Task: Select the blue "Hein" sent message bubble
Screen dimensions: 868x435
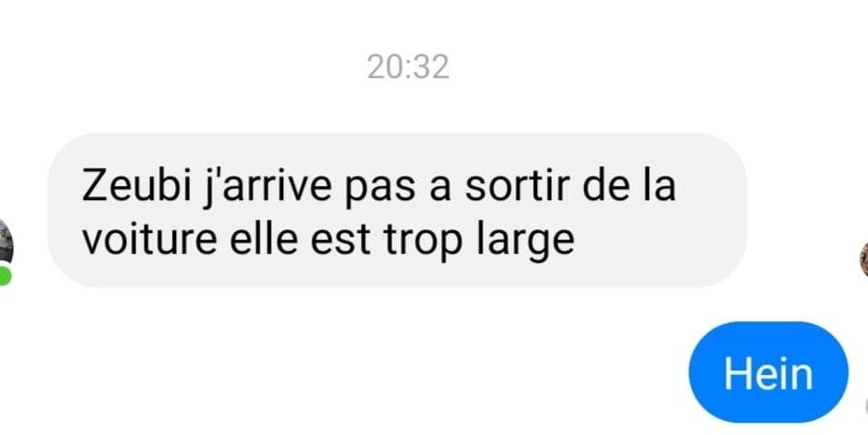Action: (x=767, y=371)
